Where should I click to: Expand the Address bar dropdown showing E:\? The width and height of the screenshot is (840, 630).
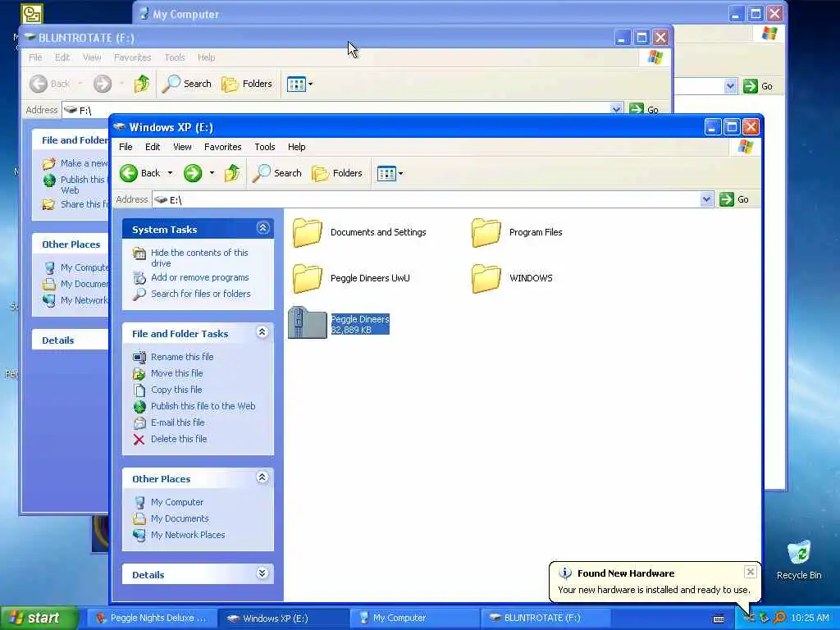point(706,200)
